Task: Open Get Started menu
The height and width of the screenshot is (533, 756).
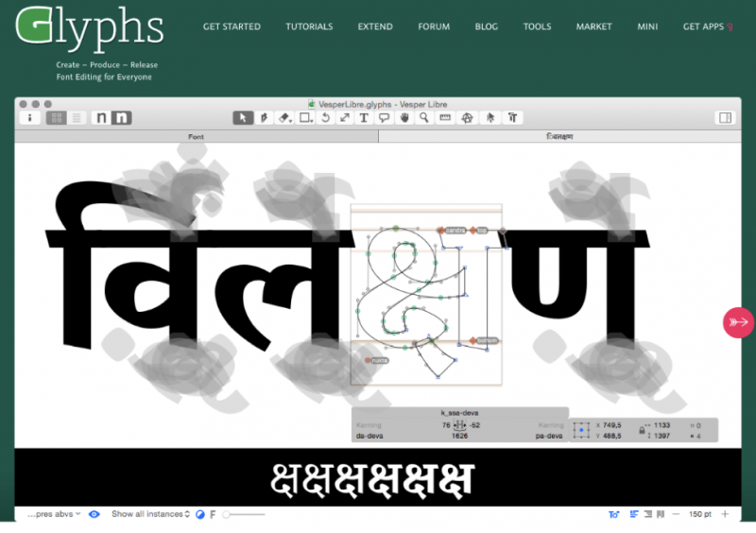Action: click(x=232, y=26)
